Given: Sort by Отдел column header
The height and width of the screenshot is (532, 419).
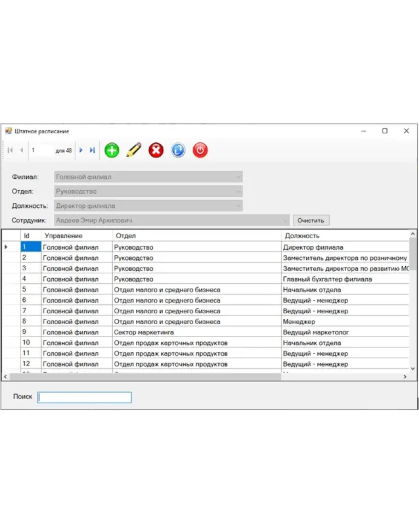Looking at the screenshot, I should point(196,236).
